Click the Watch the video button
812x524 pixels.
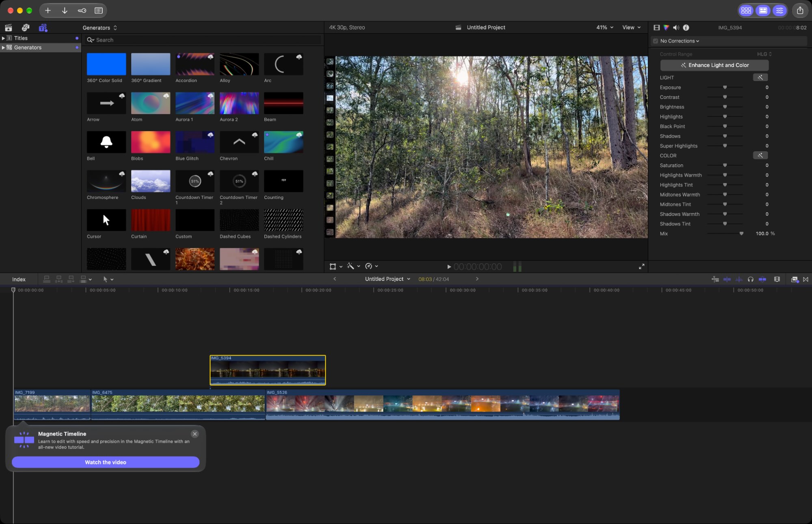pyautogui.click(x=106, y=462)
